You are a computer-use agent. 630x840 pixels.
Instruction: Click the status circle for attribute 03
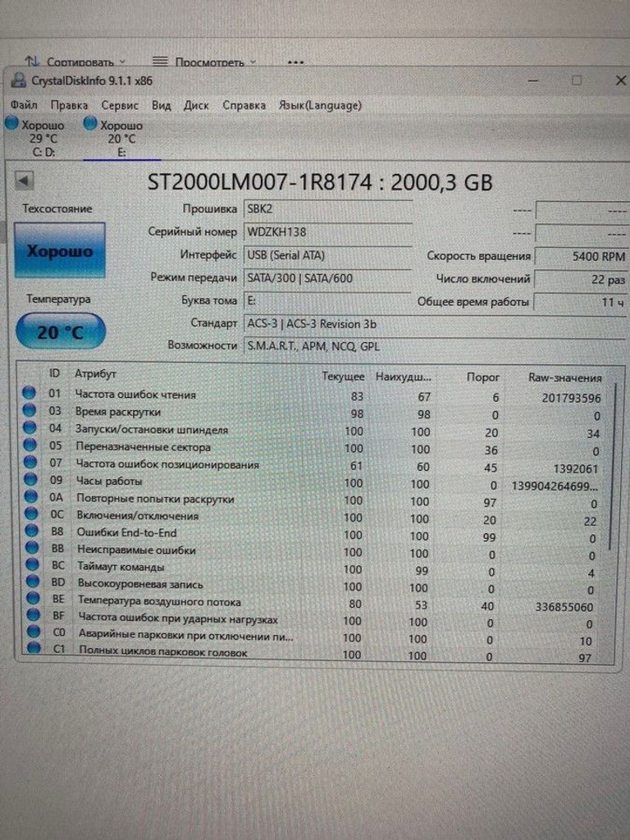coord(30,410)
